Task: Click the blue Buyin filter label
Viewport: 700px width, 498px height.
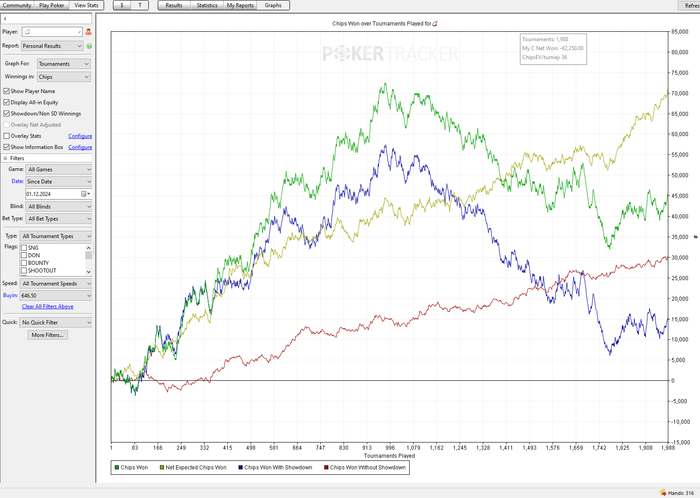Action: tap(10, 295)
